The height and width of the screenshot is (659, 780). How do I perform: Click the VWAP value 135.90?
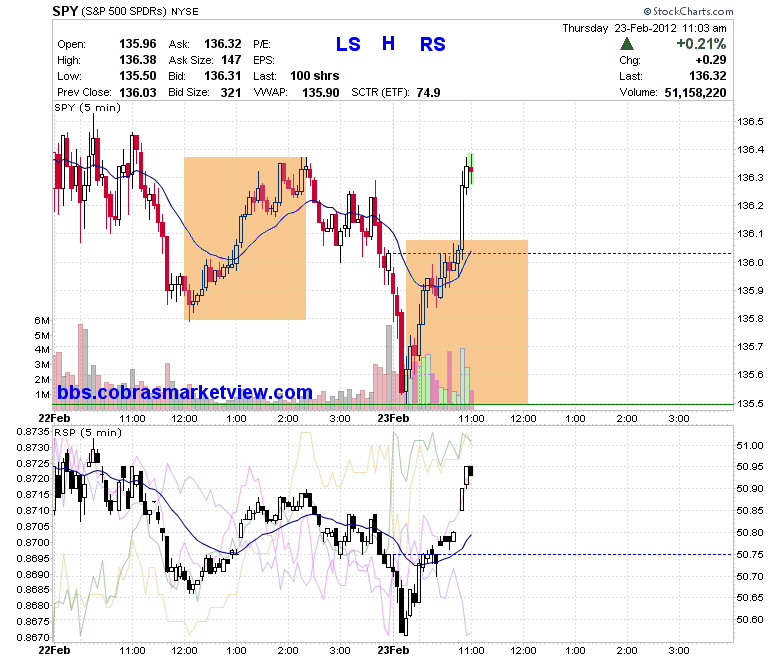tap(321, 93)
